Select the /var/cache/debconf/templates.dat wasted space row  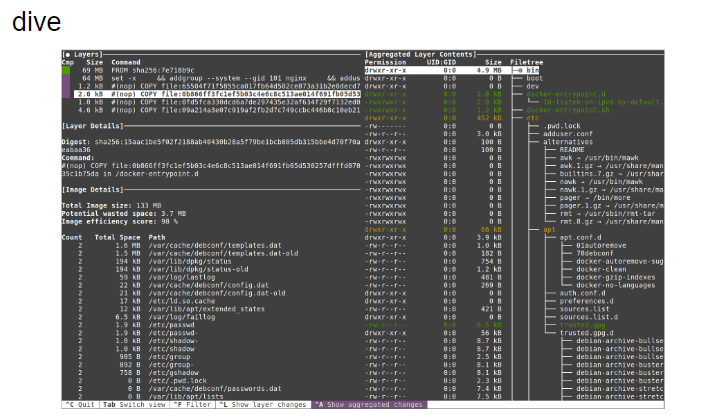click(x=200, y=245)
